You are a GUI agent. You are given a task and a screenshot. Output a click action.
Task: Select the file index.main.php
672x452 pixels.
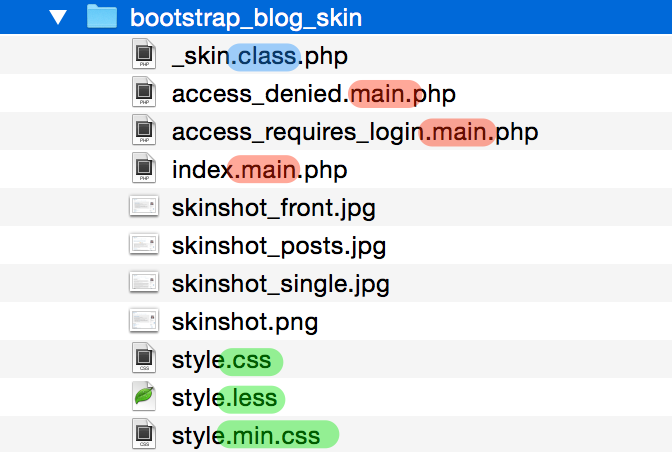(259, 170)
